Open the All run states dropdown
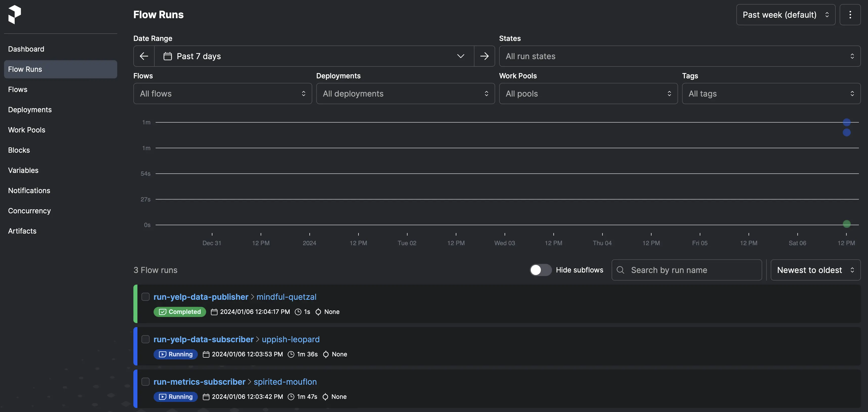This screenshot has width=868, height=412. point(680,56)
